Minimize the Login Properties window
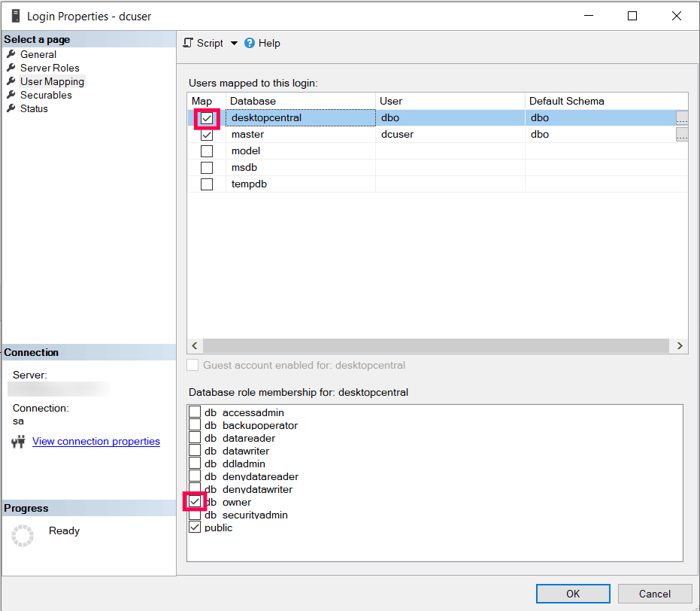 589,16
